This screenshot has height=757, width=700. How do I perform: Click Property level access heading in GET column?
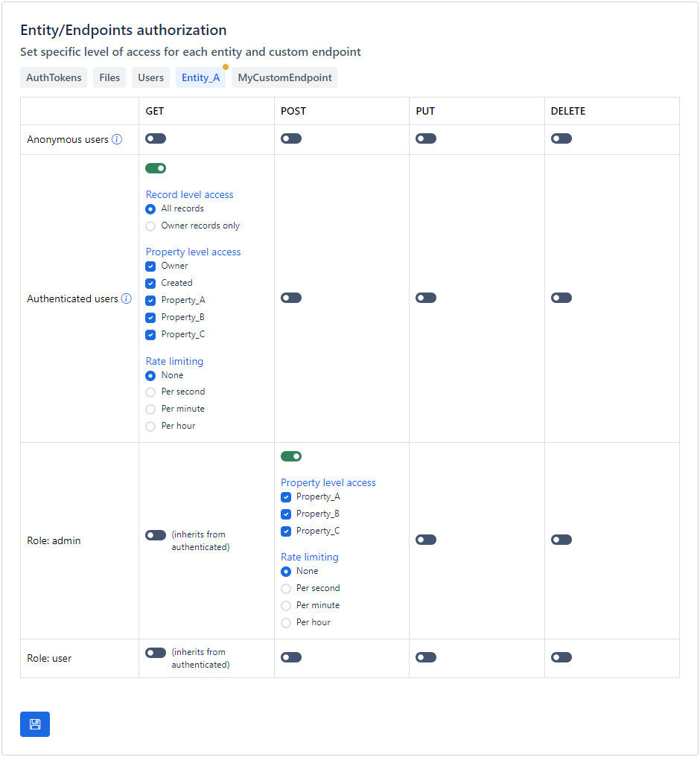[x=194, y=252]
